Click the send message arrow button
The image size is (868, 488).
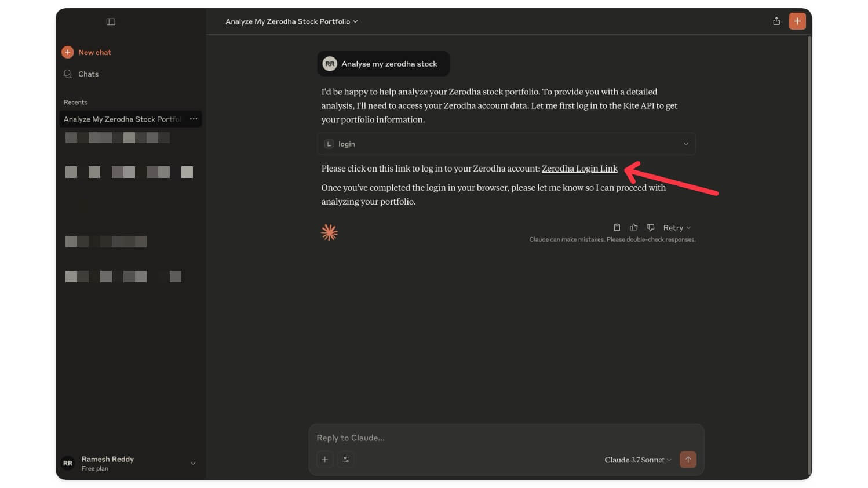click(688, 460)
